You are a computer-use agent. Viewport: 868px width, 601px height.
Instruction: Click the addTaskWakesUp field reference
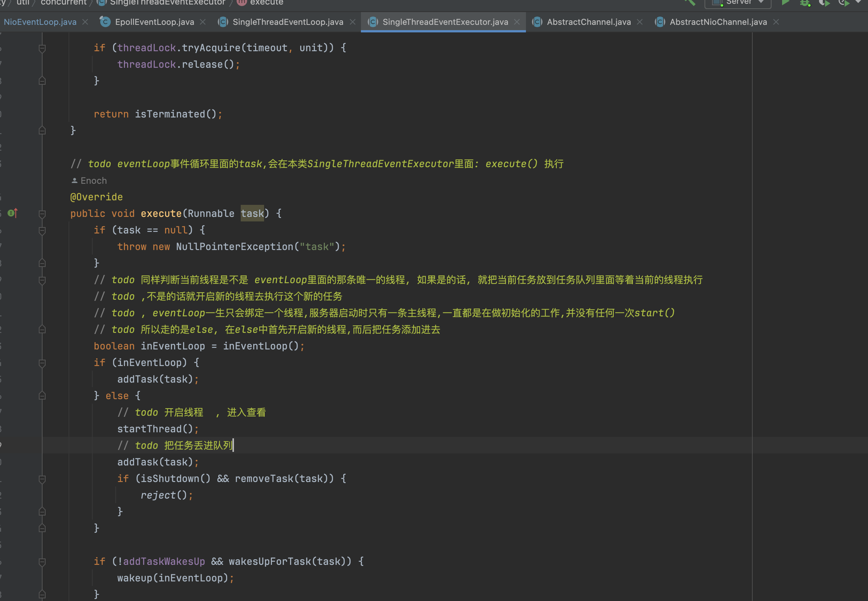click(x=164, y=561)
